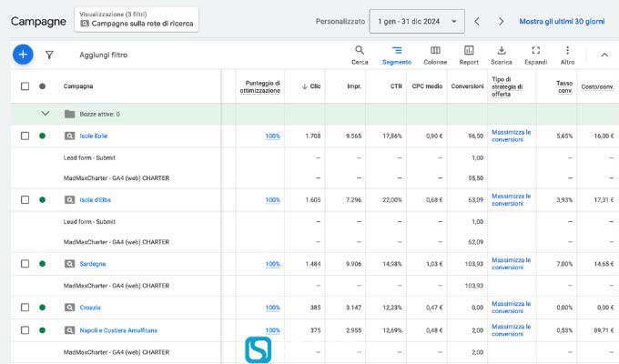This screenshot has width=619, height=364.
Task: Open the Napoli e Costiera Amalfitana campaign
Action: coord(118,330)
